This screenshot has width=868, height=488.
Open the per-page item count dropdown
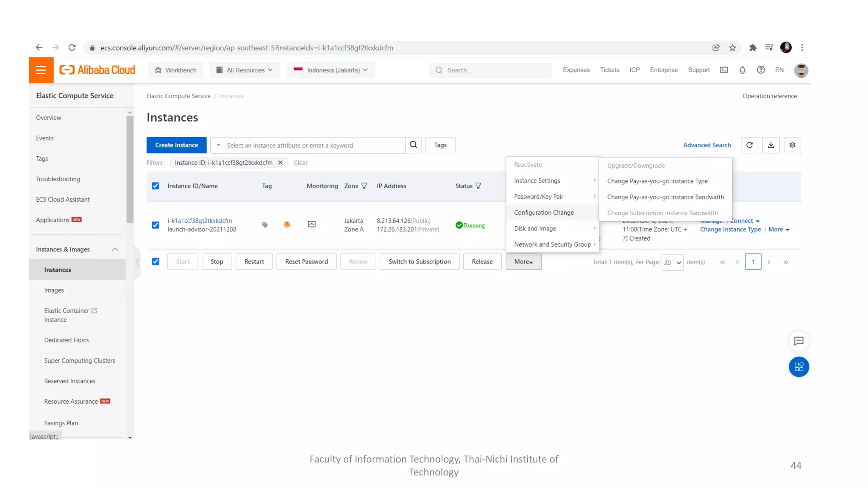tap(672, 263)
